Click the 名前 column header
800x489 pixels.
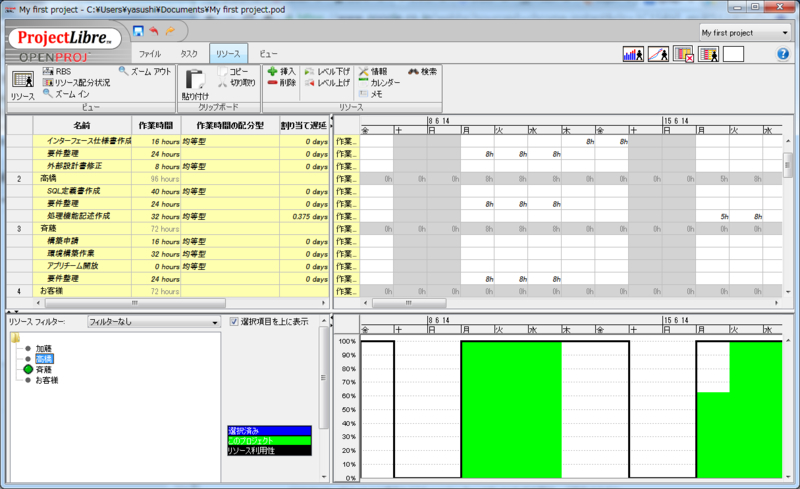tap(82, 125)
